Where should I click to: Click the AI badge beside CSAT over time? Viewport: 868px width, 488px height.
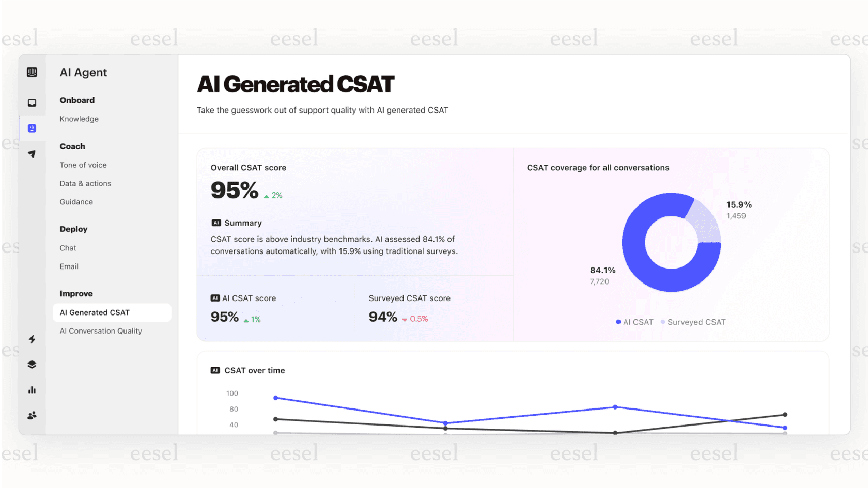[215, 370]
